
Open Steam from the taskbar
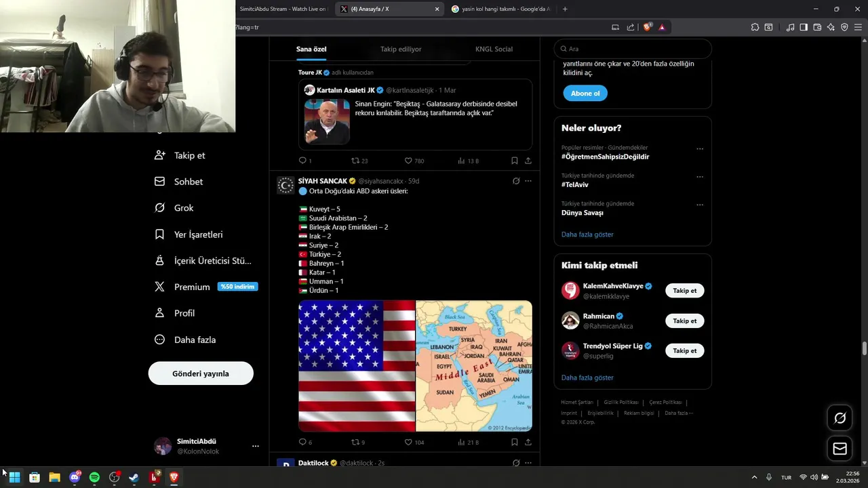tap(134, 477)
